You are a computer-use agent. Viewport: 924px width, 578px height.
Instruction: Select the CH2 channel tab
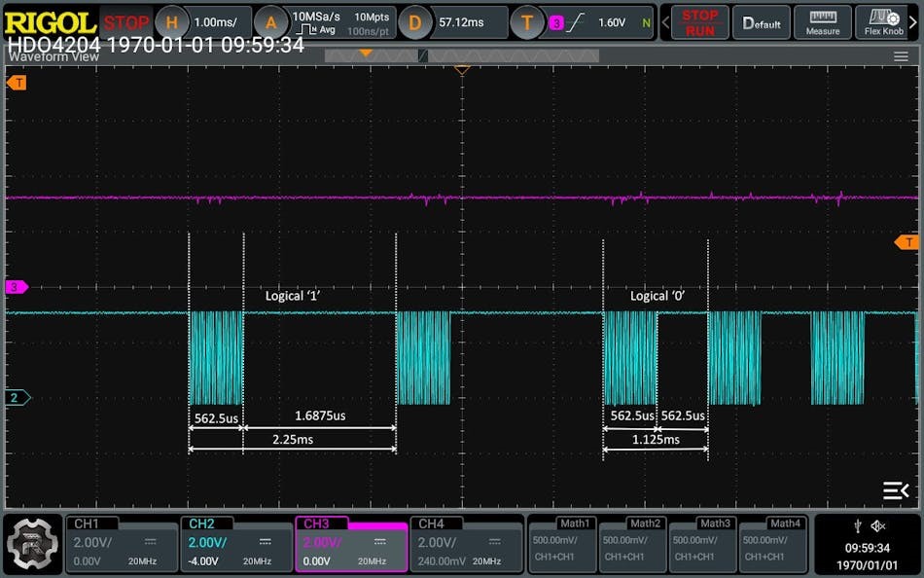pyautogui.click(x=235, y=544)
